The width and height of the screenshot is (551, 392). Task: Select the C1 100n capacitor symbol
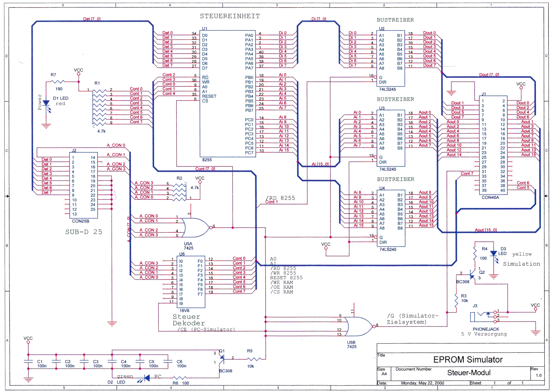(x=28, y=362)
